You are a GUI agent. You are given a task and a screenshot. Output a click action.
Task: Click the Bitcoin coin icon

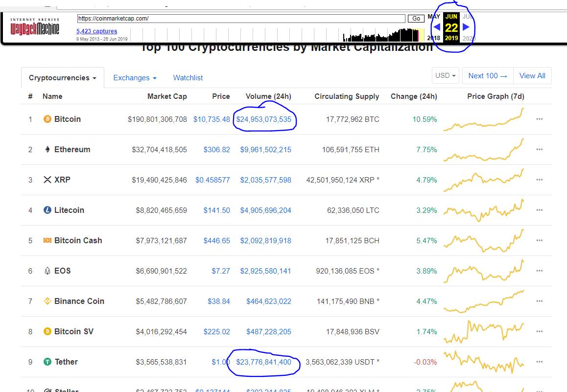point(47,119)
